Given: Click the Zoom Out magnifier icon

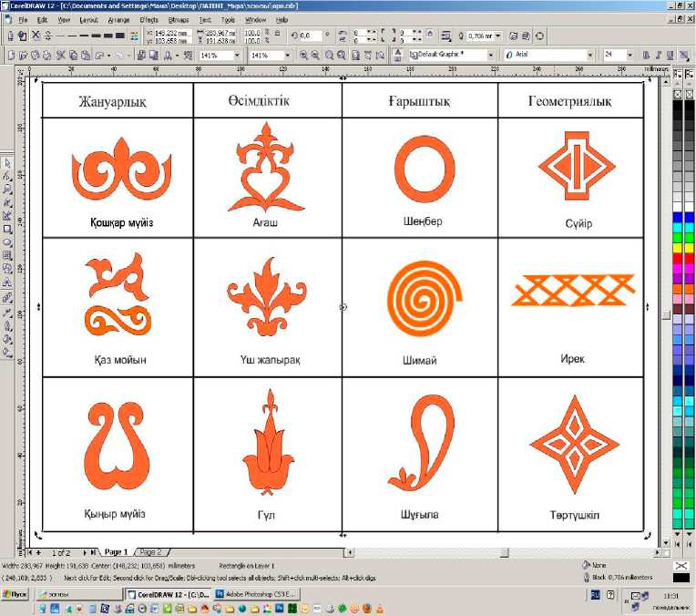Looking at the screenshot, I should [x=315, y=55].
